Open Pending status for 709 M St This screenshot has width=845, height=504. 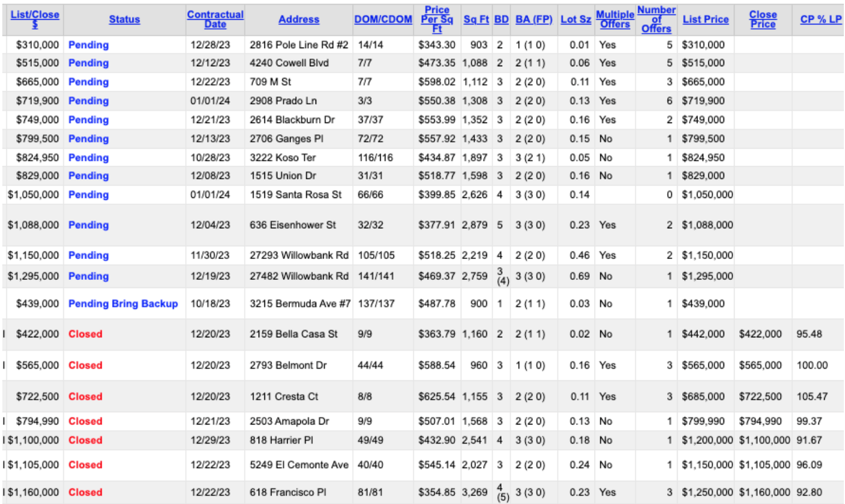[88, 82]
